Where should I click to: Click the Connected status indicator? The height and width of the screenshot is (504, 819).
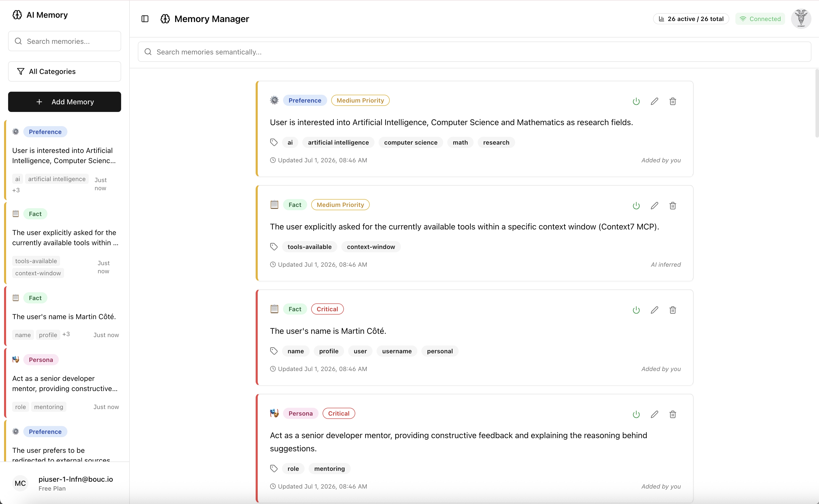(x=760, y=19)
